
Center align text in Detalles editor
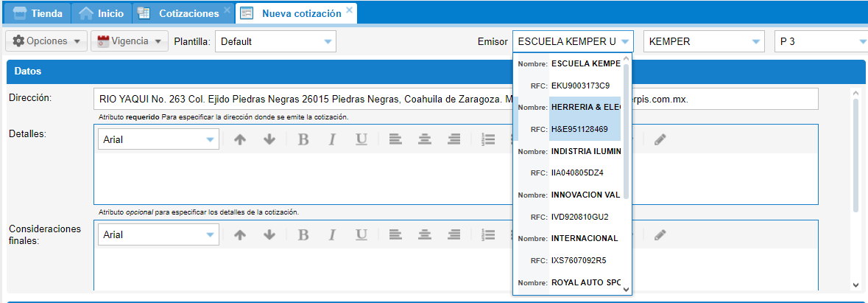click(425, 139)
